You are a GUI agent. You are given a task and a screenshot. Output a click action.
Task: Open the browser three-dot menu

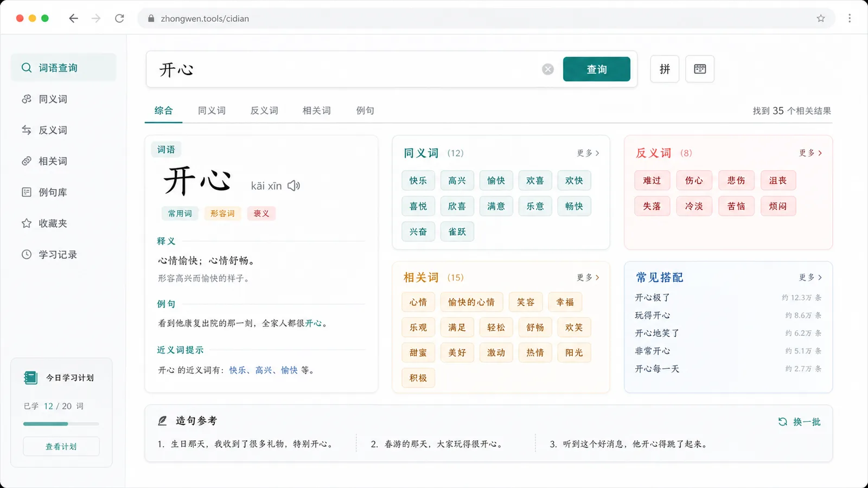click(x=850, y=18)
